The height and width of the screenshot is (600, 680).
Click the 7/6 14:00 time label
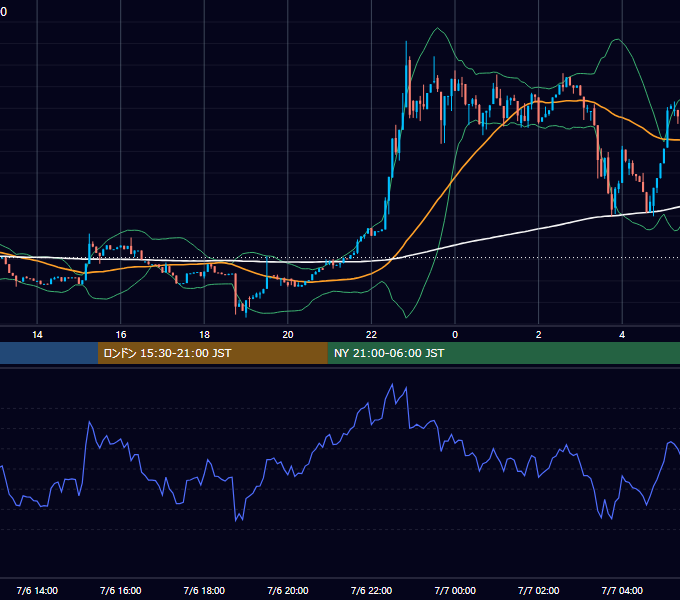click(x=37, y=590)
